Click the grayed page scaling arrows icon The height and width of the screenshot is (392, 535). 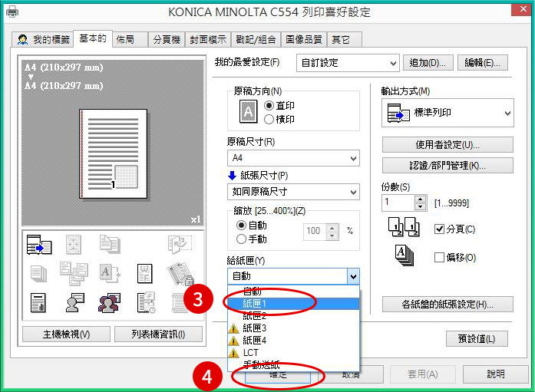74,245
